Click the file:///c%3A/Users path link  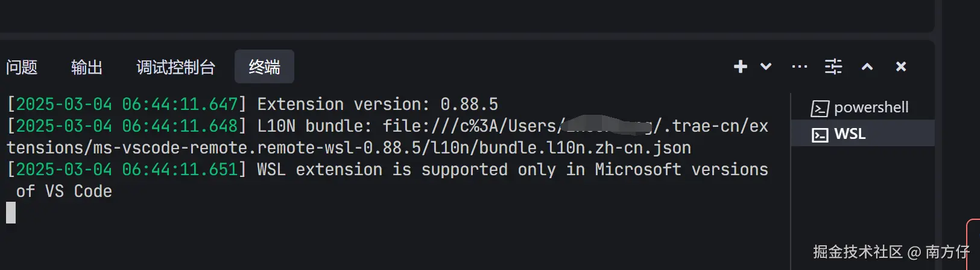pos(470,126)
